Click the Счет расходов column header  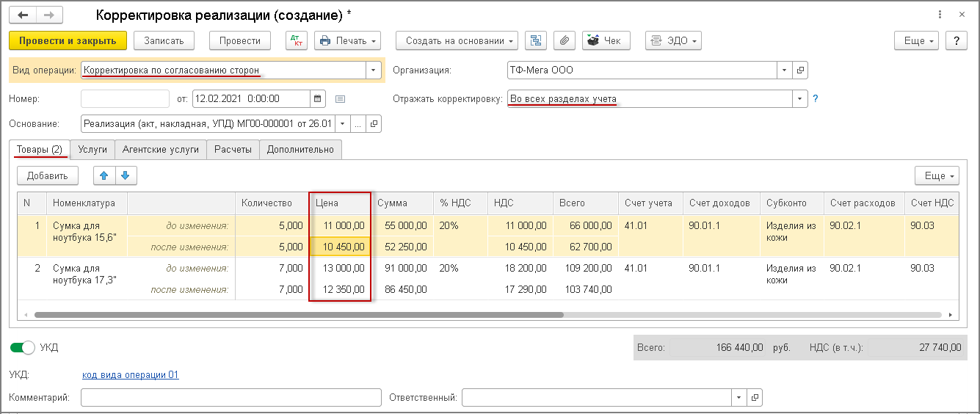pos(863,203)
